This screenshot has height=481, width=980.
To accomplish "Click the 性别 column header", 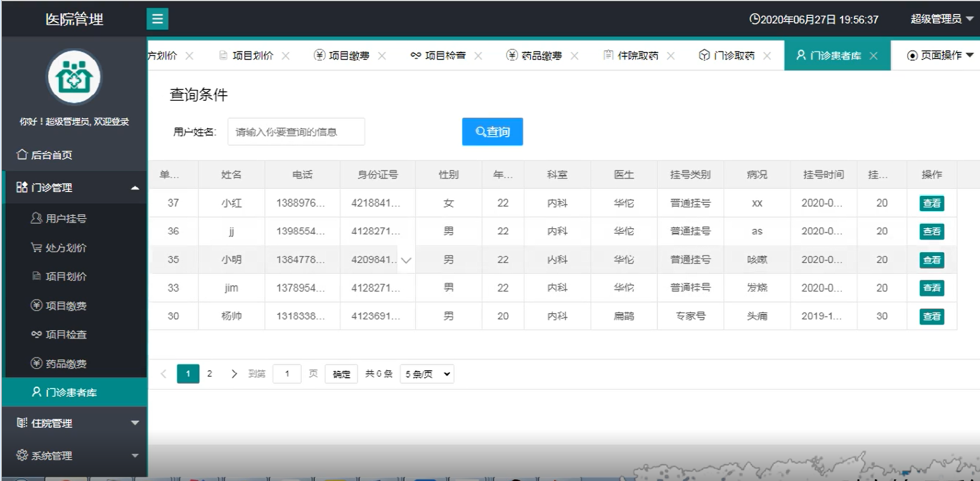I will click(449, 174).
